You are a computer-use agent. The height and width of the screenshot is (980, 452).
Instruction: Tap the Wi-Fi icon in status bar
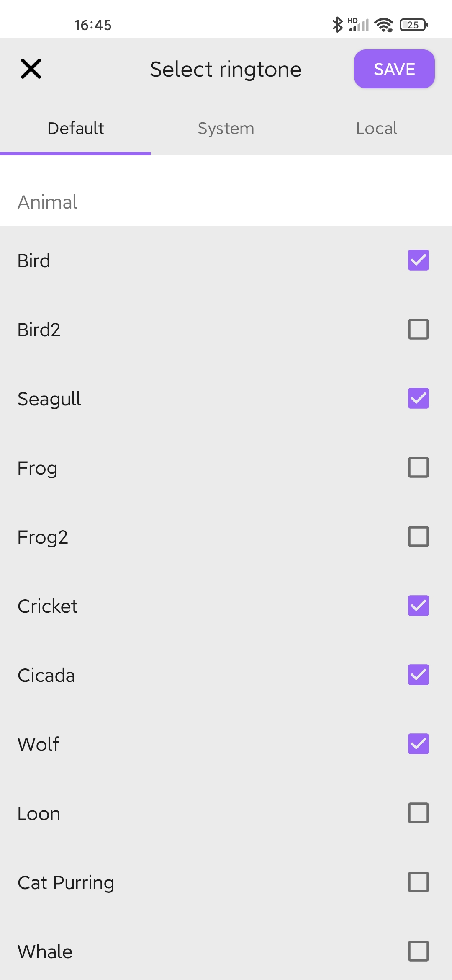[384, 25]
